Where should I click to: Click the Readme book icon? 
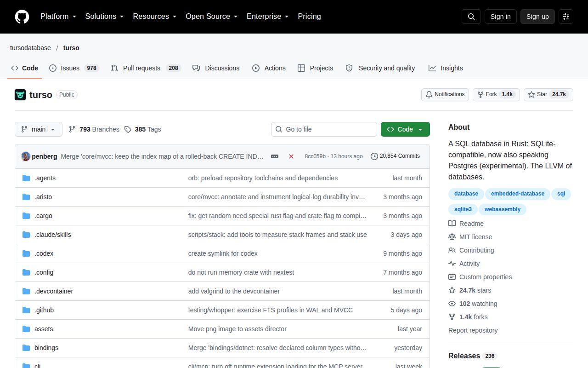pyautogui.click(x=452, y=224)
